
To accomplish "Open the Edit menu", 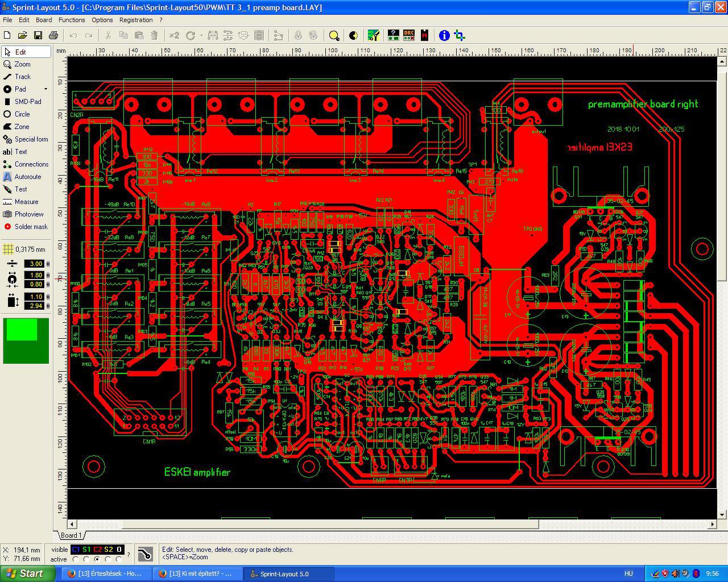I will click(24, 20).
